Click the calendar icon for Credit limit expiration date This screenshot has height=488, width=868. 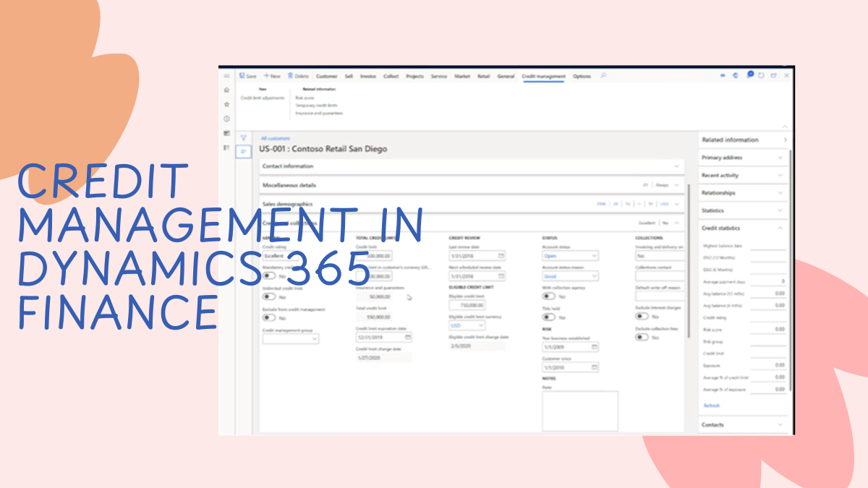407,336
